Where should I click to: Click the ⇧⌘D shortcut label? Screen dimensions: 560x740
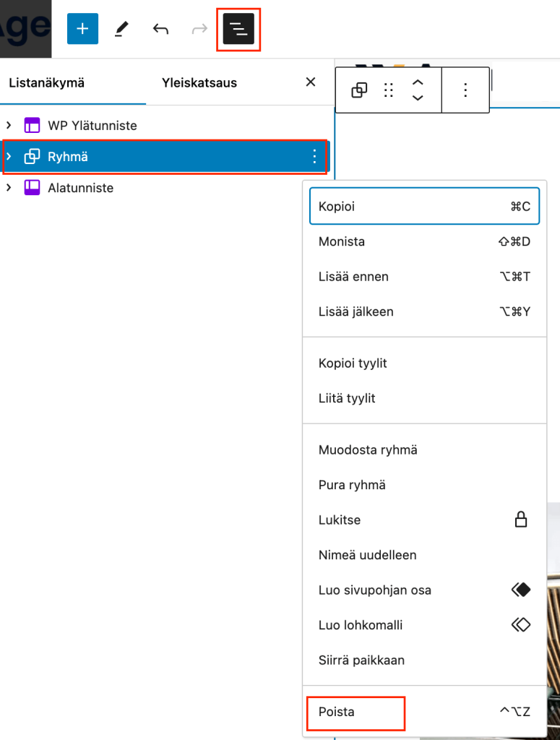coord(514,241)
